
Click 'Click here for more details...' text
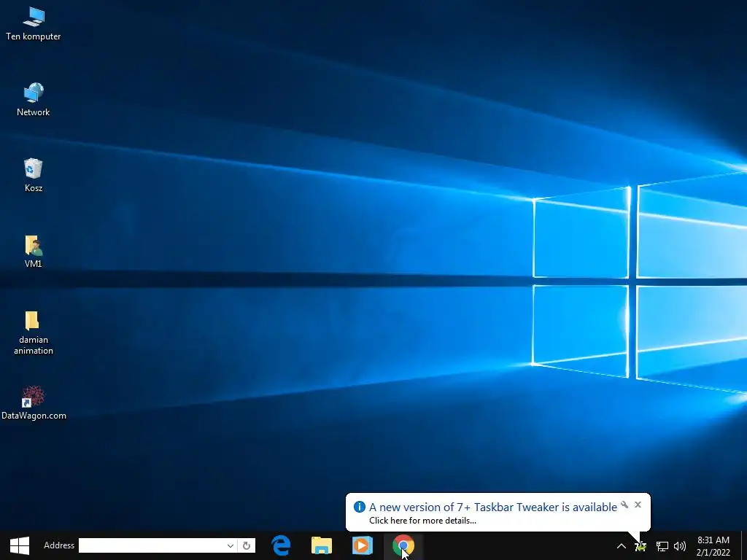tap(422, 521)
